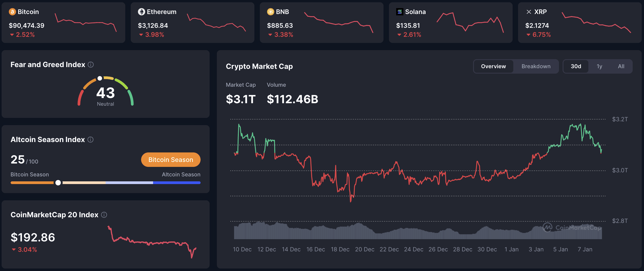The image size is (644, 271).
Task: Click the Bitcoin Season button
Action: click(171, 159)
